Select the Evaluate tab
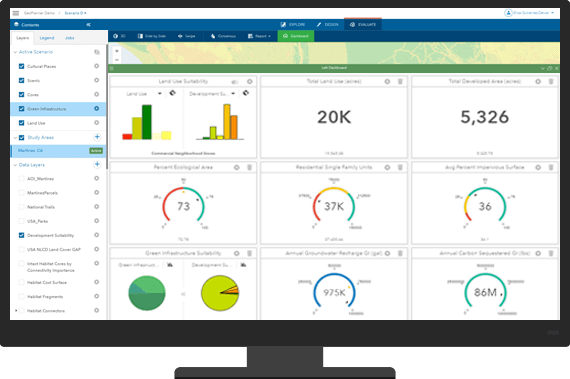 point(363,24)
